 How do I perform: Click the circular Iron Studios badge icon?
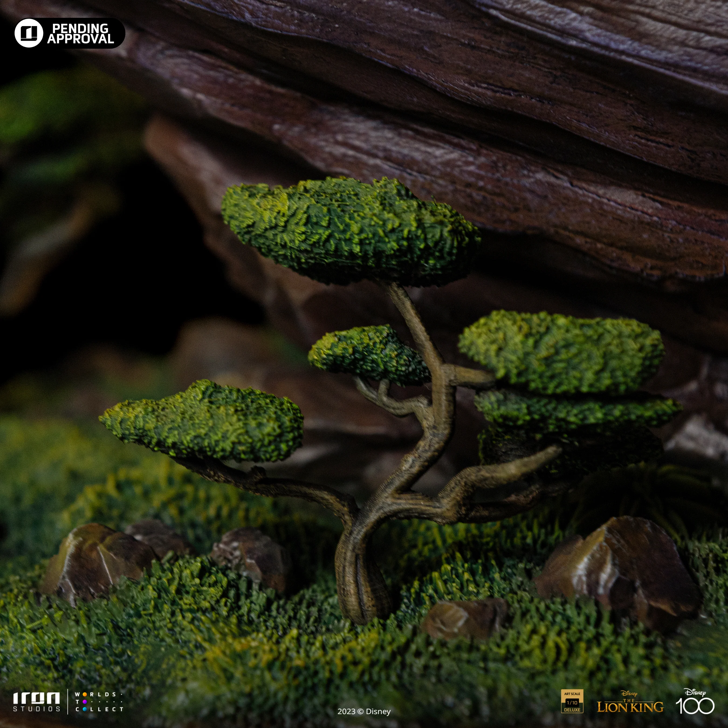pos(29,33)
